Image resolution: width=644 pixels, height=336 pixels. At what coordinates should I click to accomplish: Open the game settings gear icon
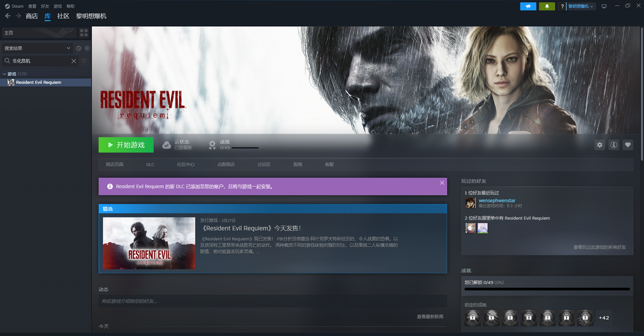[600, 145]
